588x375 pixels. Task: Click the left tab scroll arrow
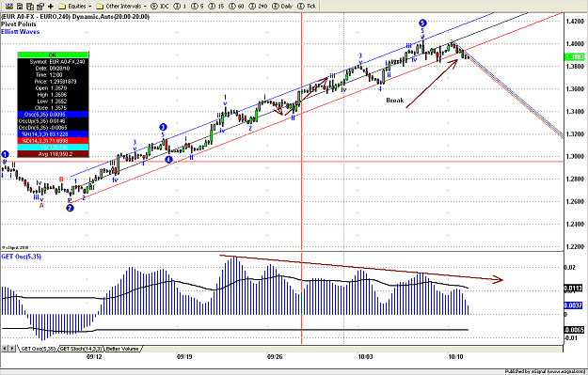pos(5,349)
